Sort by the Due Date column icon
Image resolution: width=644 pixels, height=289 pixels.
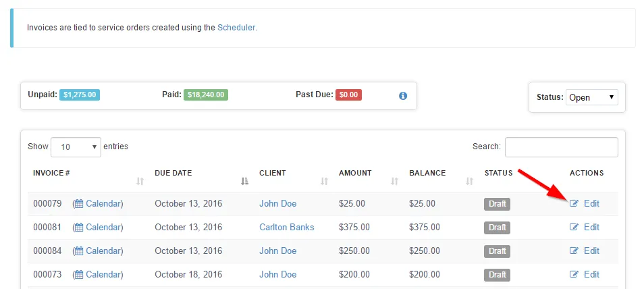pos(245,181)
